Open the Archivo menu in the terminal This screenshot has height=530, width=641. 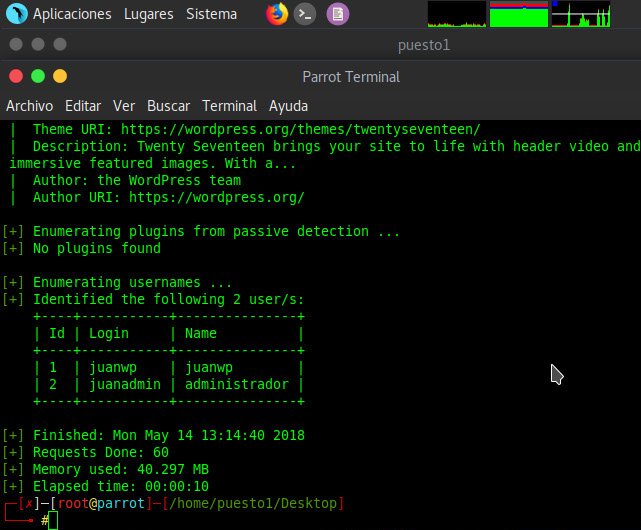(x=30, y=106)
